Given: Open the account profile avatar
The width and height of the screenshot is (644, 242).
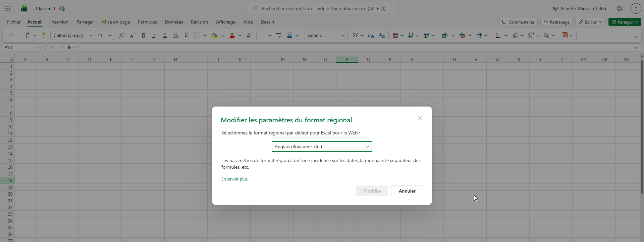Looking at the screenshot, I should coord(636,8).
